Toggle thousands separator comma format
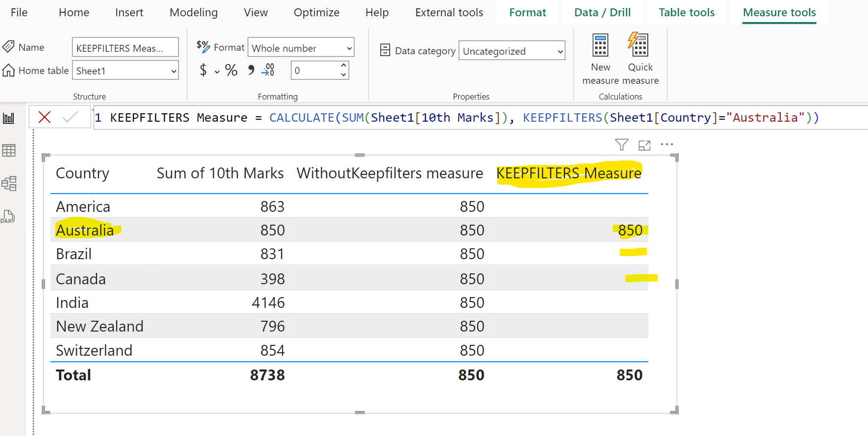Screen dimensions: 868x436 251,70
